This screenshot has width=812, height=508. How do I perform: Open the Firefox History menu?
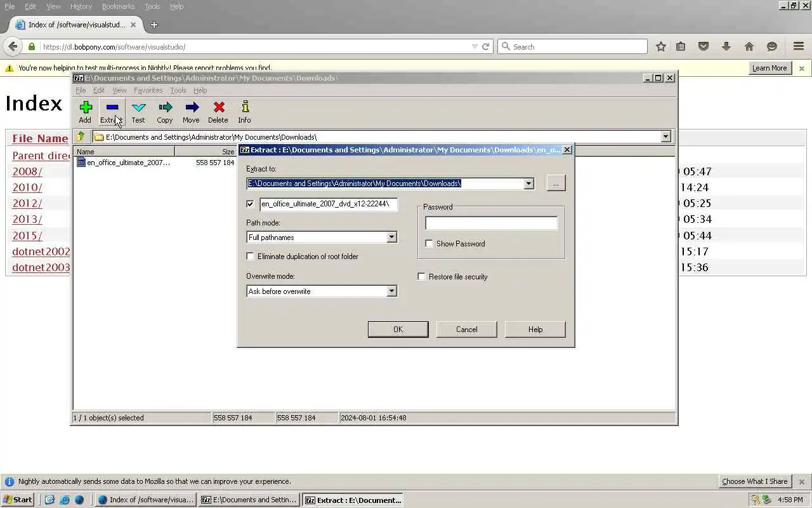pos(81,6)
